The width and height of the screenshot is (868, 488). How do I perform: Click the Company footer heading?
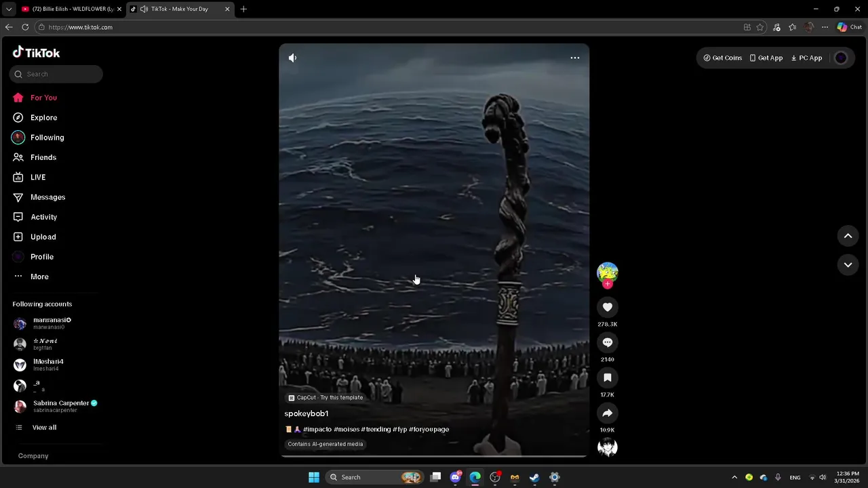(33, 456)
